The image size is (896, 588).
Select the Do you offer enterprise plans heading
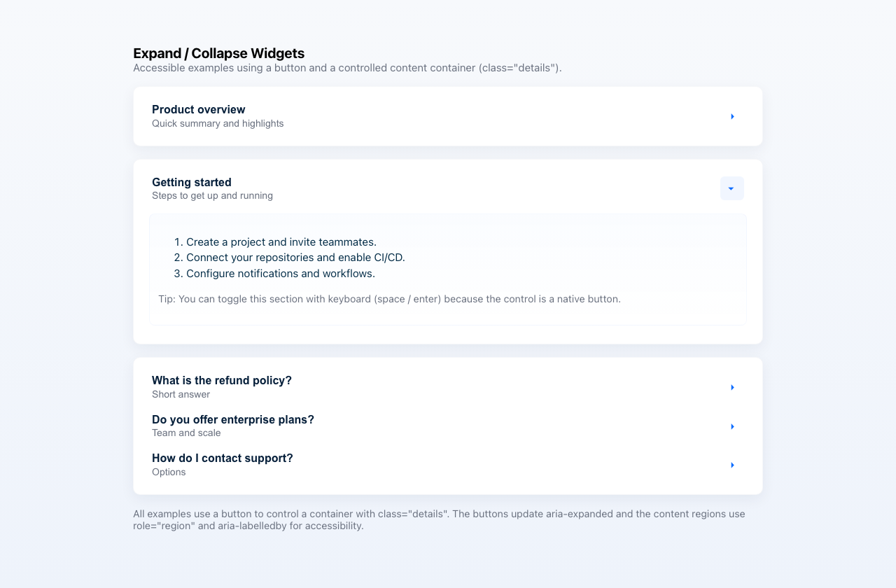[x=233, y=419]
